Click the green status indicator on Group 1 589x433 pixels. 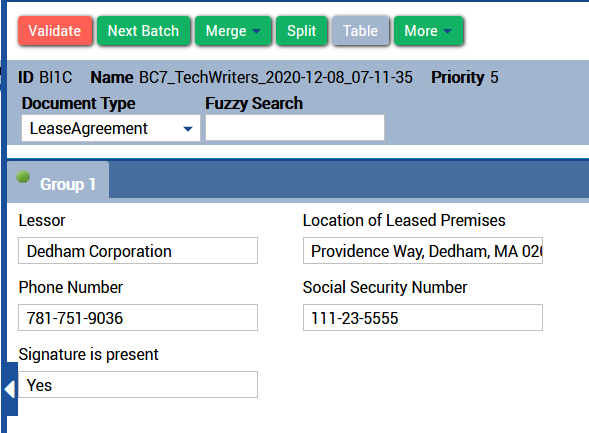pyautogui.click(x=23, y=177)
